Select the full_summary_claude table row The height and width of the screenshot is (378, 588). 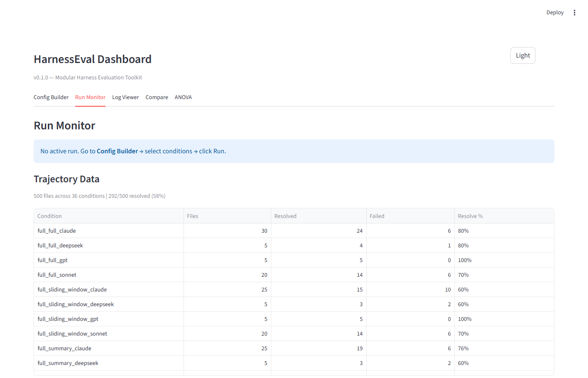tap(64, 348)
